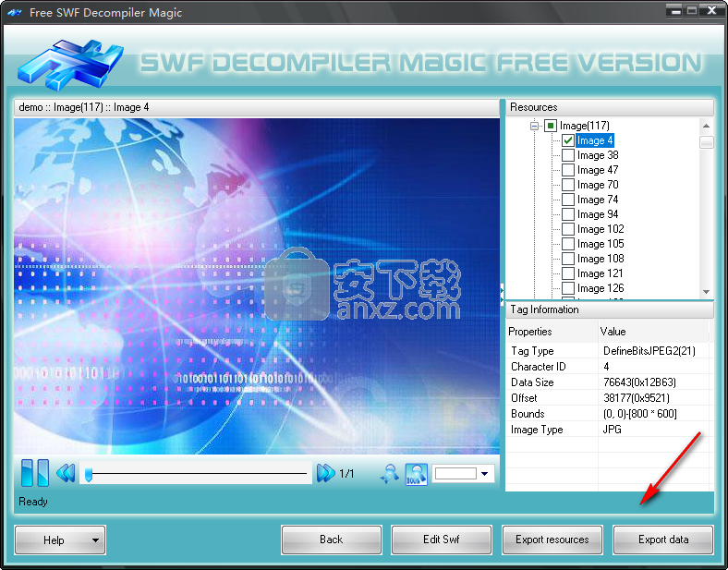This screenshot has height=570, width=728.
Task: Check the Image 105 checkbox
Action: [x=568, y=244]
